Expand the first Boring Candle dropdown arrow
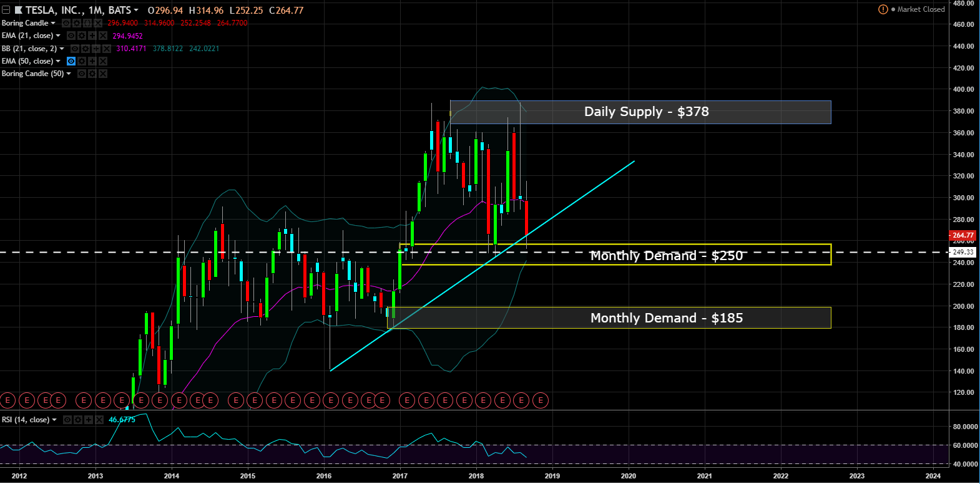This screenshot has height=484, width=980. pyautogui.click(x=53, y=23)
